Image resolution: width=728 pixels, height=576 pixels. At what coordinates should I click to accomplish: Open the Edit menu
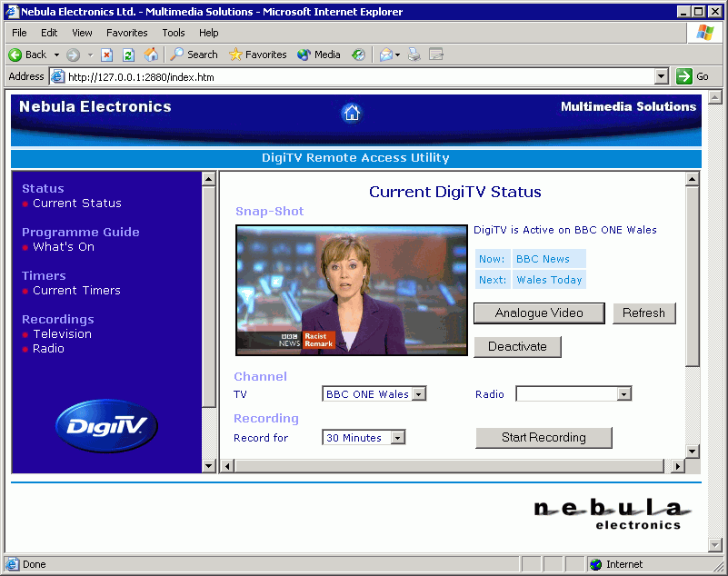(x=49, y=33)
